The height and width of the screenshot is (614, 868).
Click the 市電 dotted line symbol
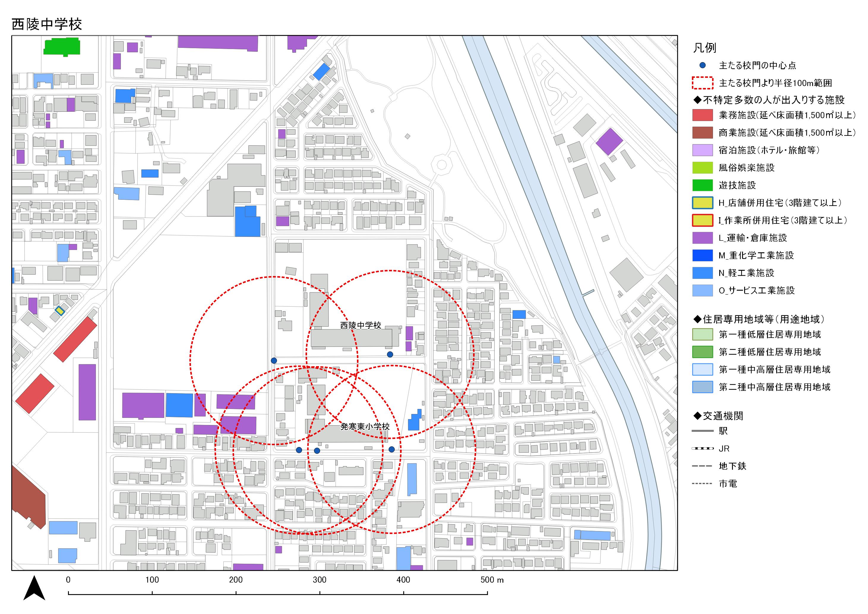tap(702, 484)
